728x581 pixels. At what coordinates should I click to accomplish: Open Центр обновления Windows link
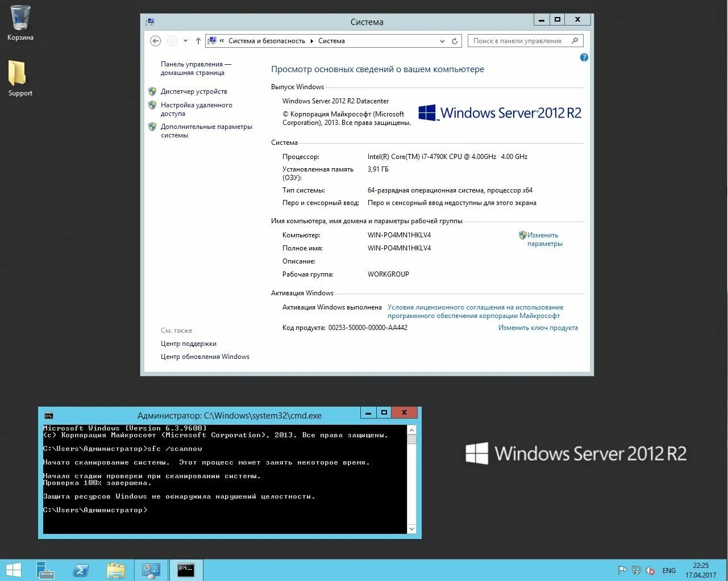[205, 357]
